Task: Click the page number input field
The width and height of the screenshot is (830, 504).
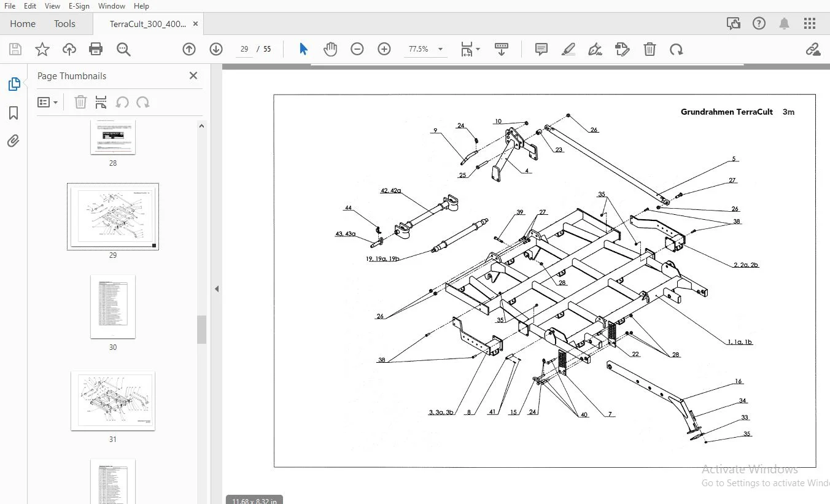Action: pos(244,49)
